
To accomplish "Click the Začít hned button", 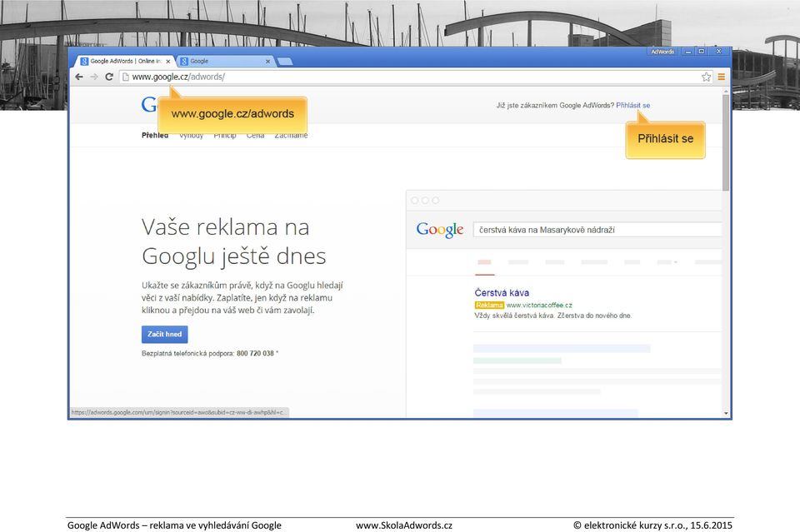I will pos(165,335).
